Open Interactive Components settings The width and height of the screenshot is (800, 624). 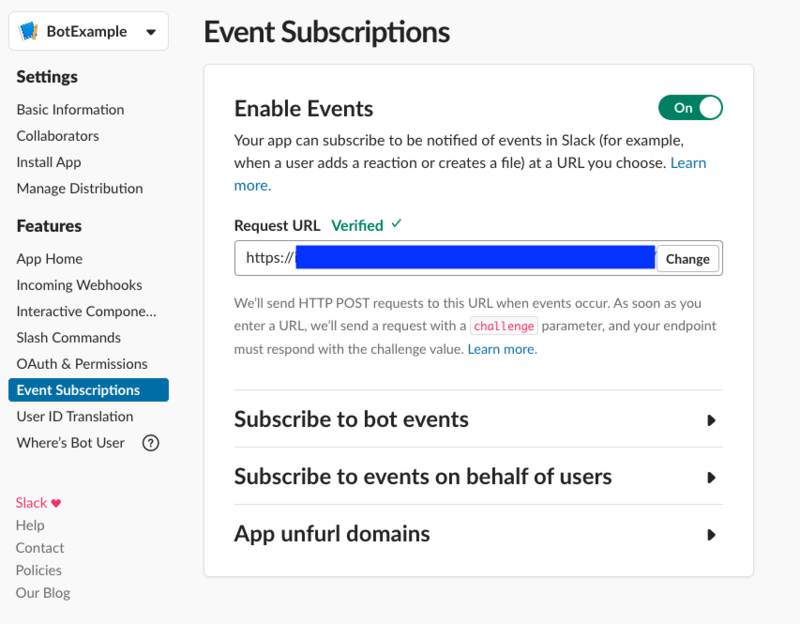pyautogui.click(x=87, y=311)
